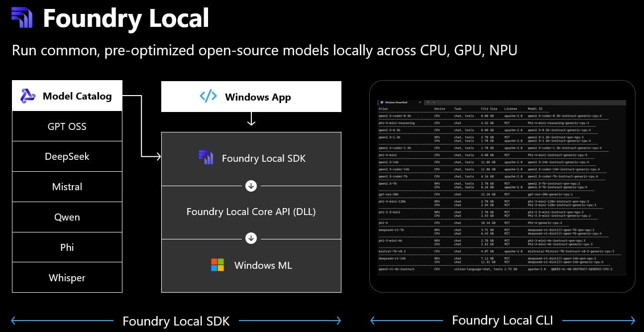The width and height of the screenshot is (644, 332).
Task: Click the down-arrow circle above Foundry Local Core API
Action: [x=251, y=186]
